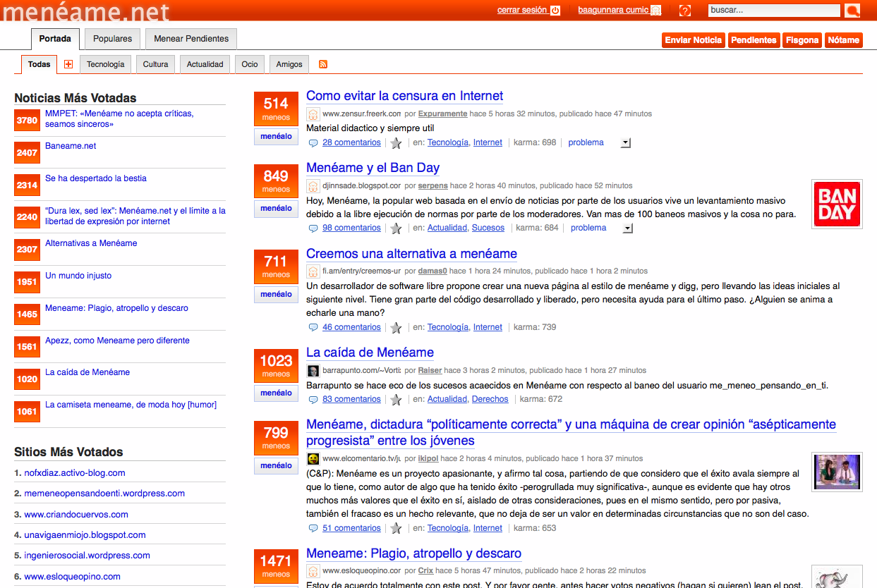Open the Actualidad category tab
Image resolution: width=877 pixels, height=588 pixels.
(205, 64)
